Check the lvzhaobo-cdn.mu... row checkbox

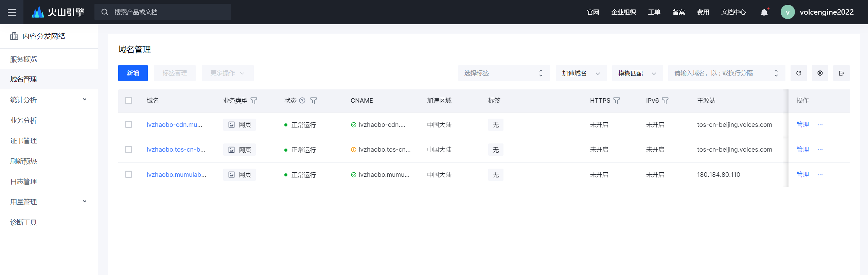(x=128, y=124)
